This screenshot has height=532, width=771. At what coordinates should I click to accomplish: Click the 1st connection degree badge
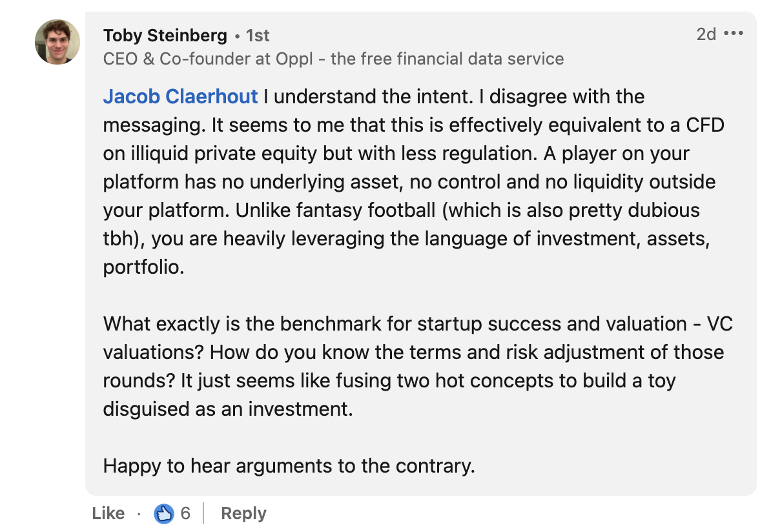click(x=258, y=36)
